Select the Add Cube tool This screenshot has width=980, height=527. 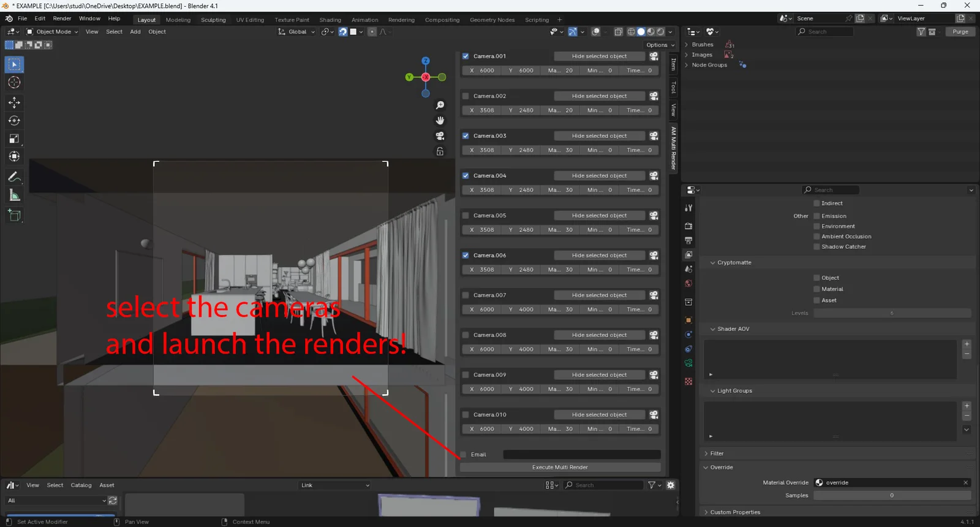14,216
